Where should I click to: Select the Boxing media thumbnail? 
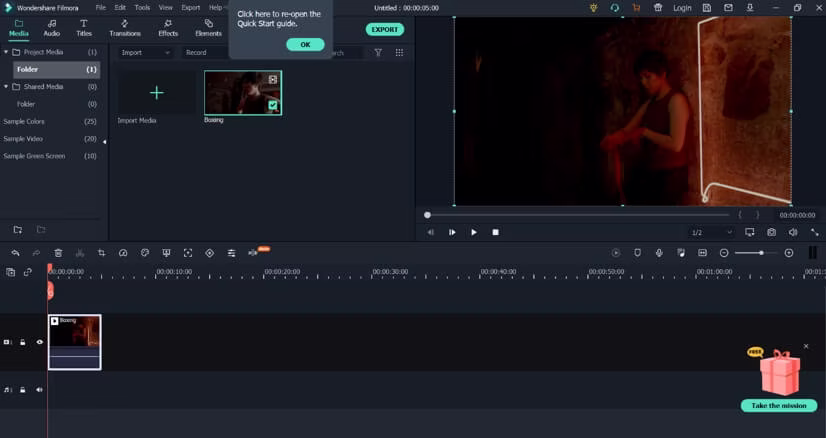point(243,93)
